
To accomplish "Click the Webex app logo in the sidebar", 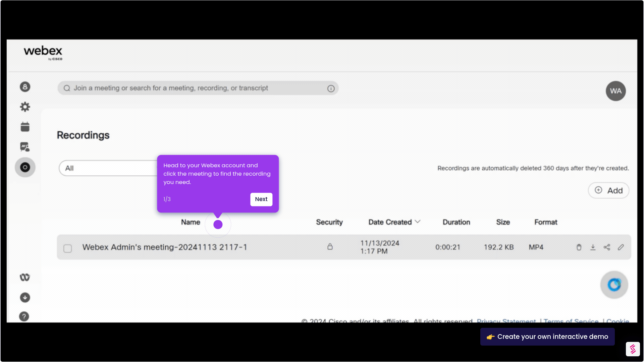I will (x=25, y=277).
